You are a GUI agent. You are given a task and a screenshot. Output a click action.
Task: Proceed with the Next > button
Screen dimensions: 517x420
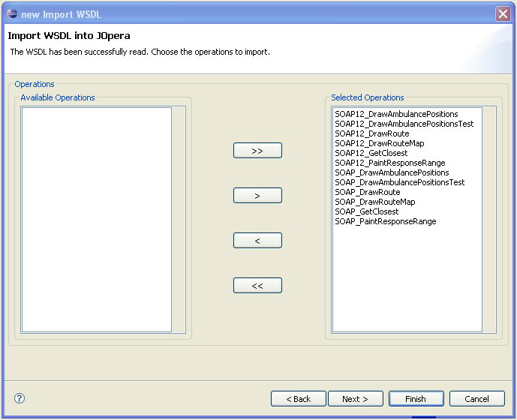click(x=356, y=399)
